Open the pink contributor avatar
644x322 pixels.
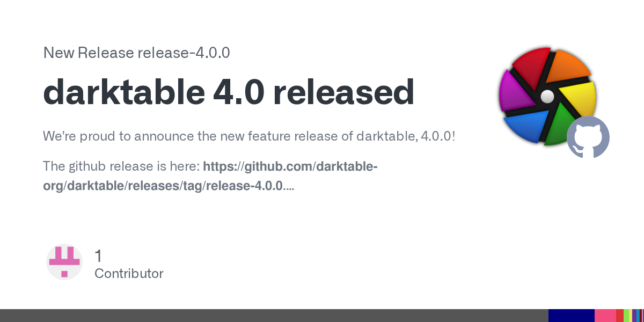click(64, 262)
